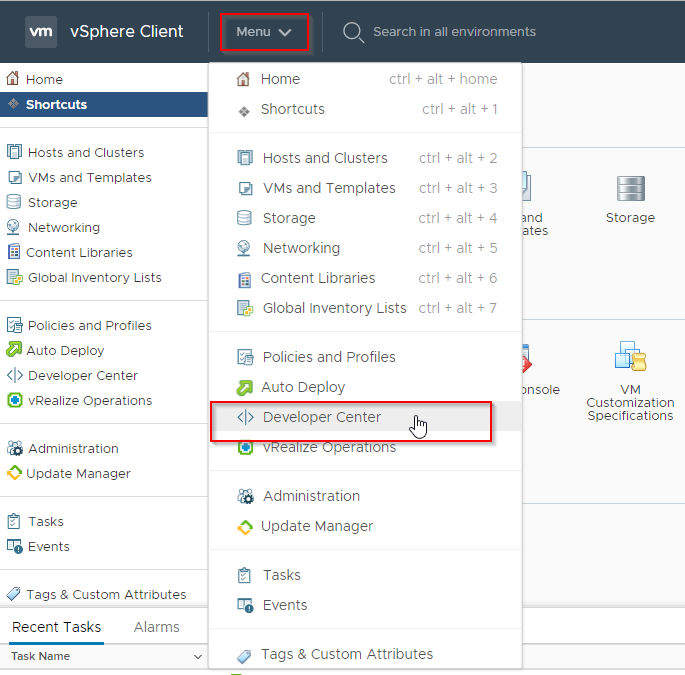Image resolution: width=685 pixels, height=675 pixels.
Task: Click Administration gear icon in sidebar
Action: pos(15,448)
